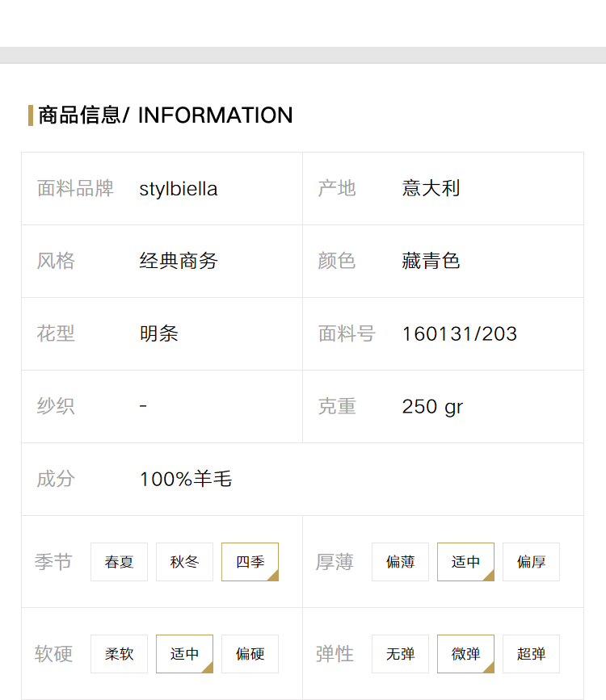Select 偏硬 softness option
The width and height of the screenshot is (606, 700).
(x=250, y=654)
